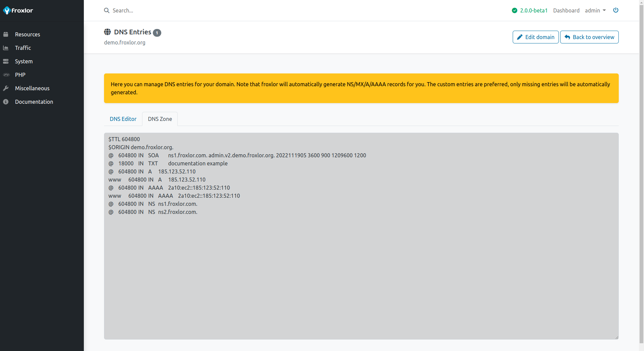Click the Traffic chart icon
644x351 pixels.
tap(6, 48)
